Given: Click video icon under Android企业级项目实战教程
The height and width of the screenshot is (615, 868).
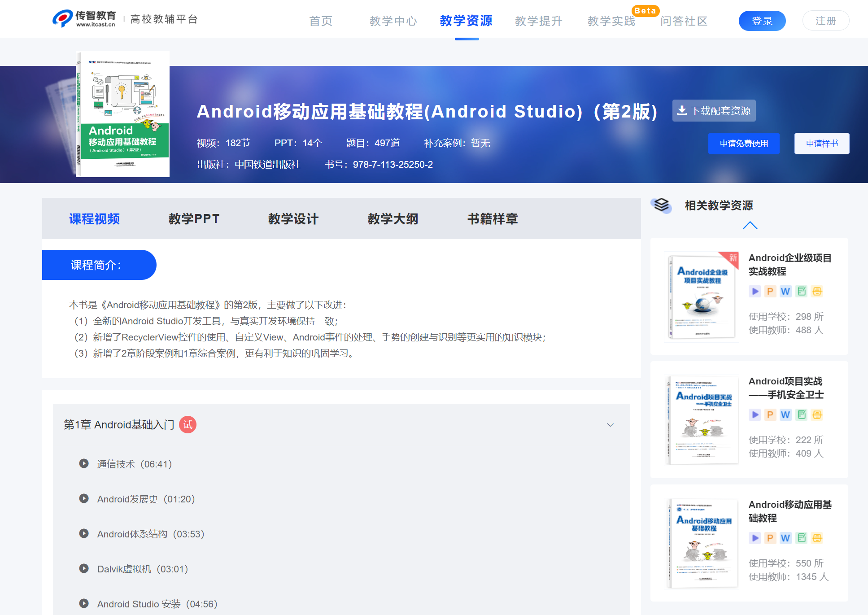Looking at the screenshot, I should click(755, 292).
